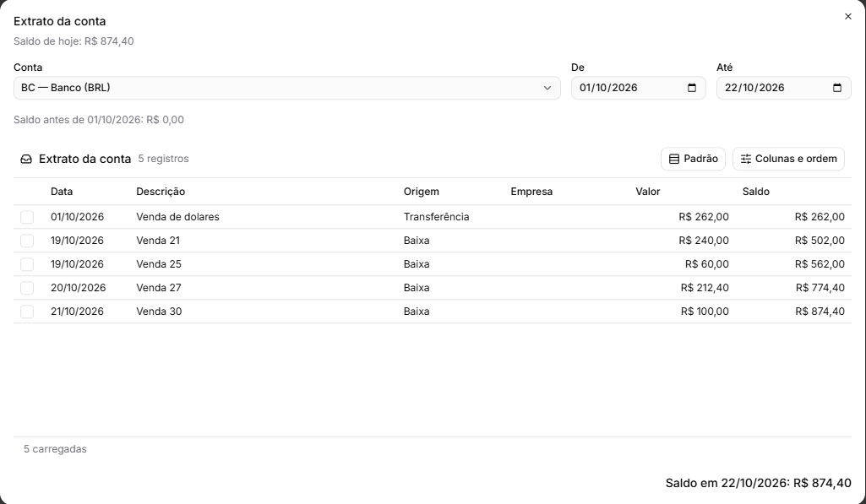866x504 pixels.
Task: Click the Venda 25 description text
Action: [159, 264]
